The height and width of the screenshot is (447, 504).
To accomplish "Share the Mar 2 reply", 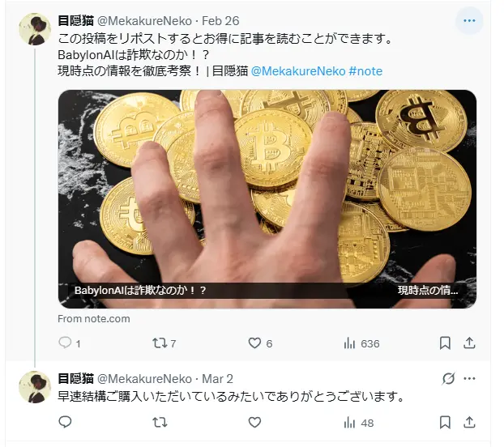I will (x=469, y=423).
